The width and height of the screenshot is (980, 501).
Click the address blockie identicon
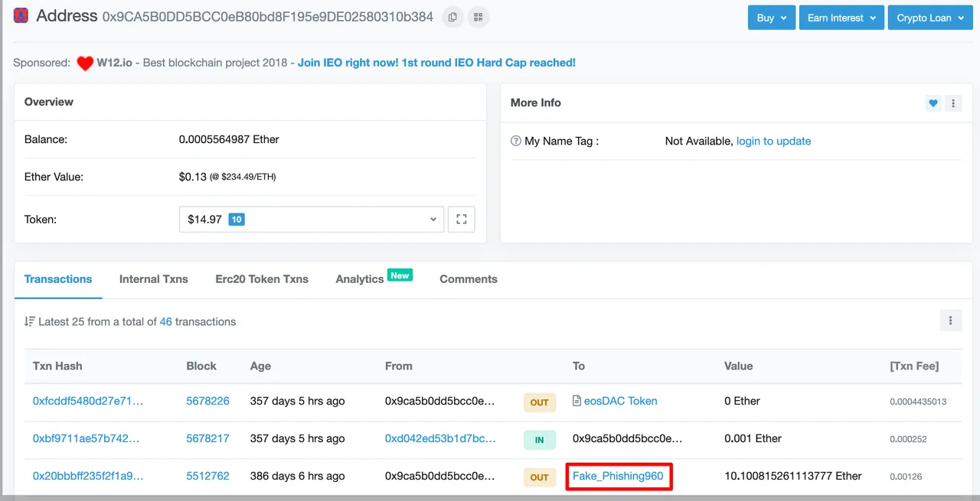21,15
